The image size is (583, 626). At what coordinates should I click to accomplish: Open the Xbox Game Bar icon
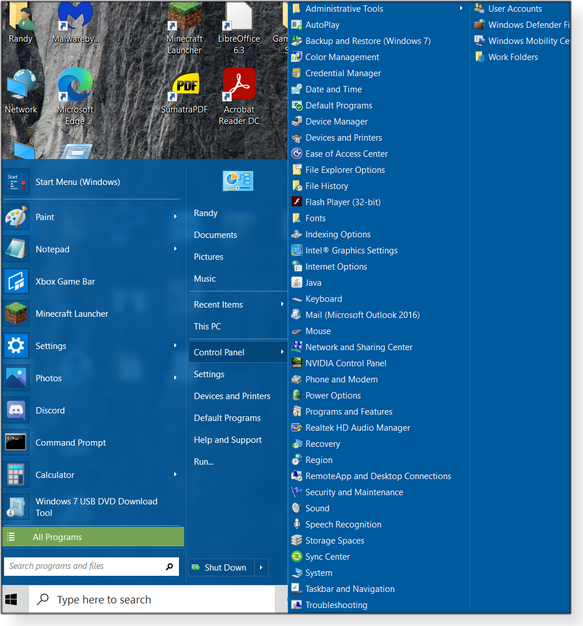pos(16,281)
